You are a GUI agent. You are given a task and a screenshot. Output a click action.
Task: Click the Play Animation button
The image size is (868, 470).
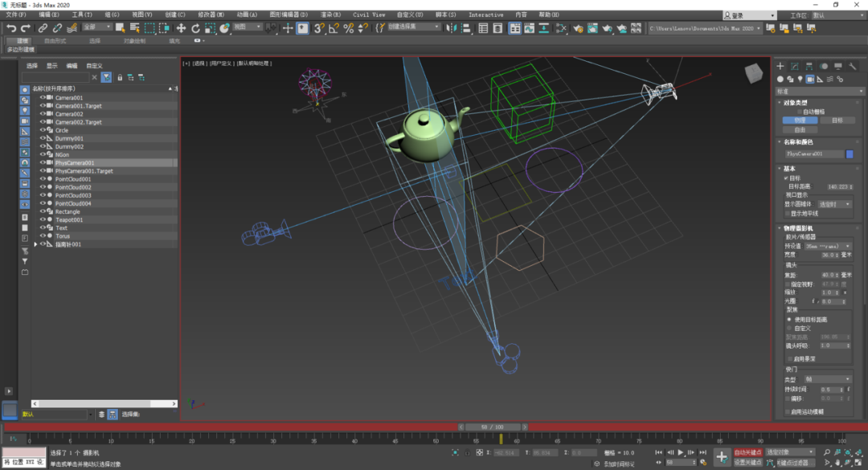pyautogui.click(x=681, y=452)
